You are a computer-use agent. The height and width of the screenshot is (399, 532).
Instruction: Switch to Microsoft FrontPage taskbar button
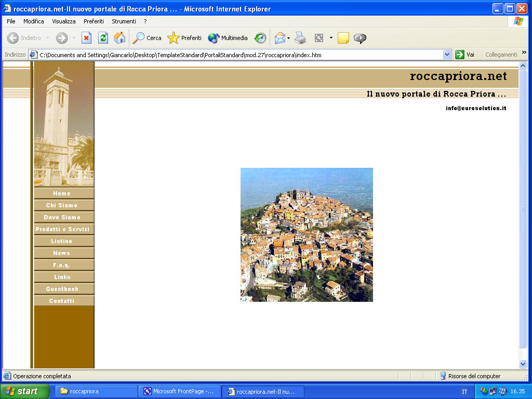(180, 392)
